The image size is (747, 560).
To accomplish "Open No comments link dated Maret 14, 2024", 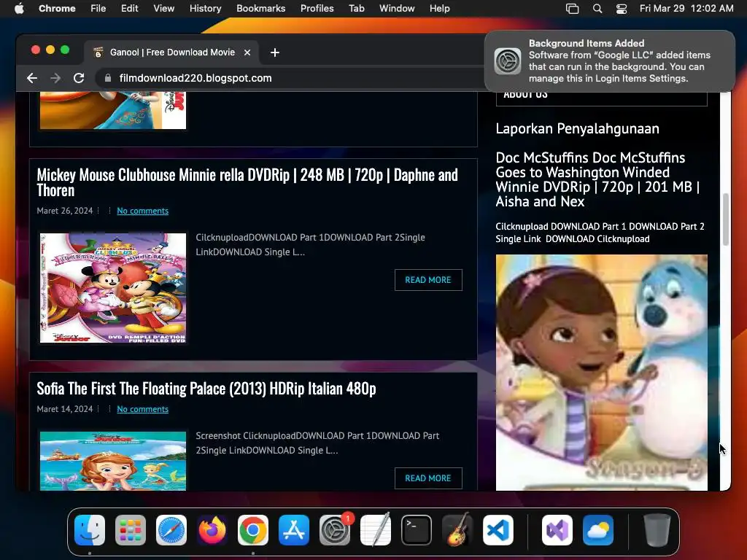I will click(142, 409).
